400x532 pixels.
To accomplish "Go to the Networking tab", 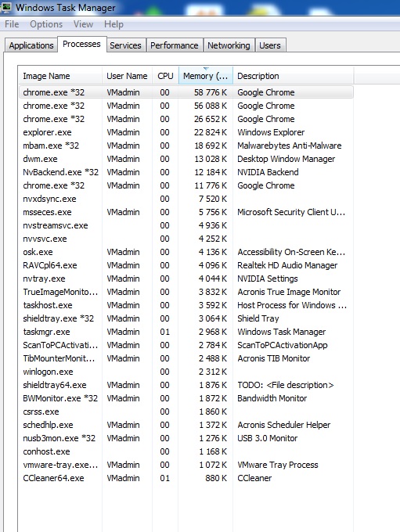I will pyautogui.click(x=229, y=45).
